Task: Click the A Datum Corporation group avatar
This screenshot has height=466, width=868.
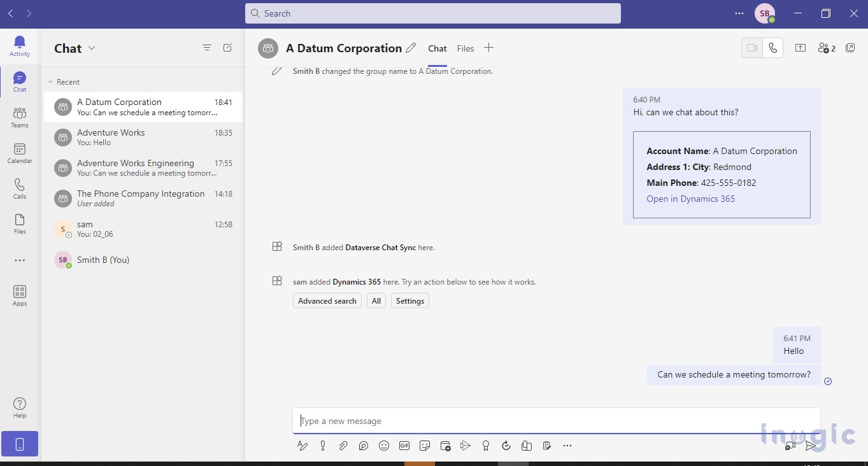Action: click(268, 48)
